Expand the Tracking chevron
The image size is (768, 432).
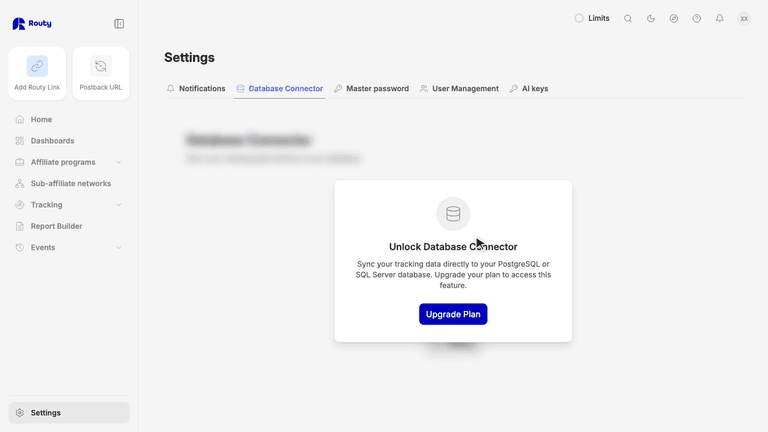tap(119, 205)
